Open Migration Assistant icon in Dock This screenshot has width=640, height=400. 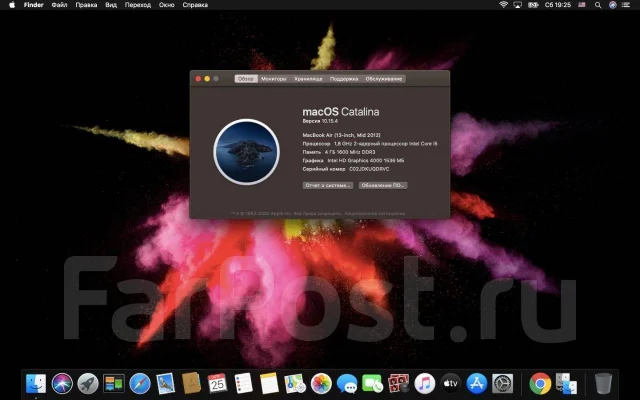click(x=567, y=384)
